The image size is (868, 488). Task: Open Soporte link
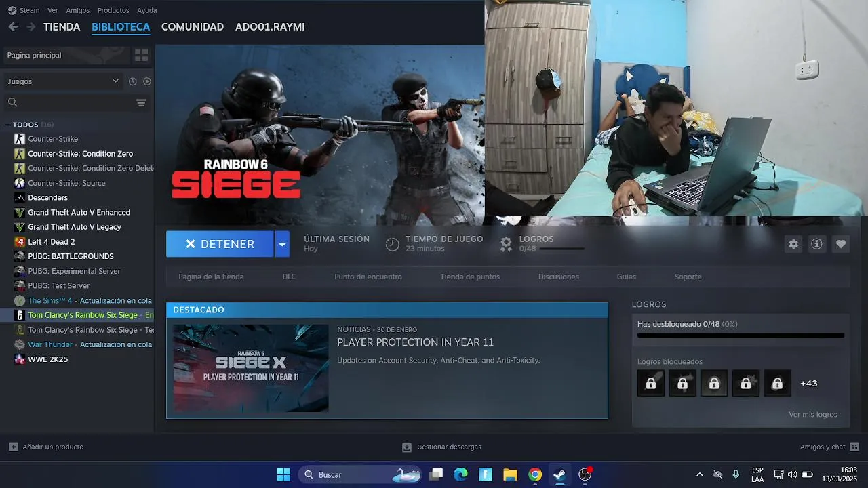click(x=688, y=277)
